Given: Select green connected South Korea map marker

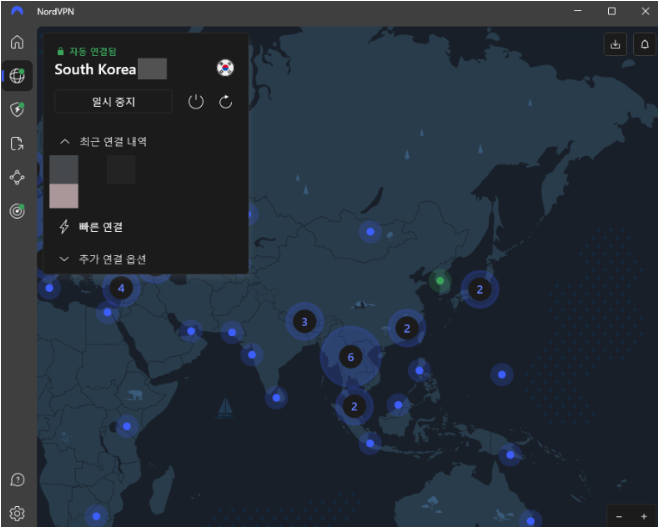Looking at the screenshot, I should [x=440, y=280].
